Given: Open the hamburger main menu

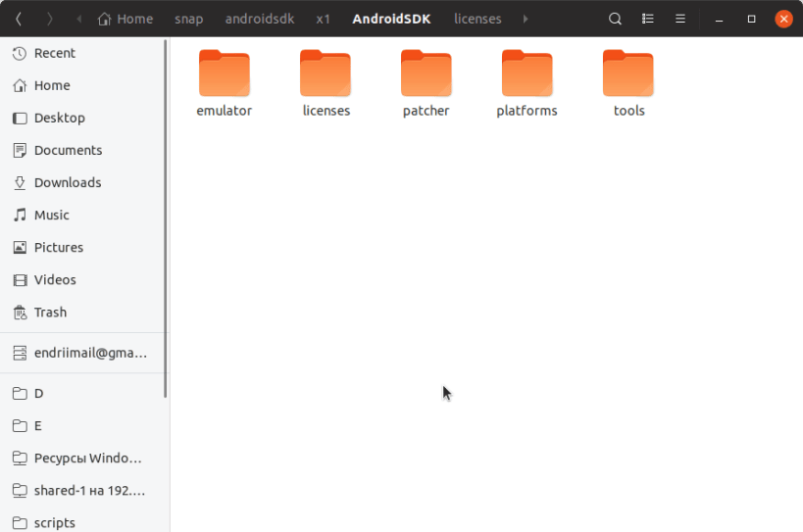Looking at the screenshot, I should coord(680,19).
